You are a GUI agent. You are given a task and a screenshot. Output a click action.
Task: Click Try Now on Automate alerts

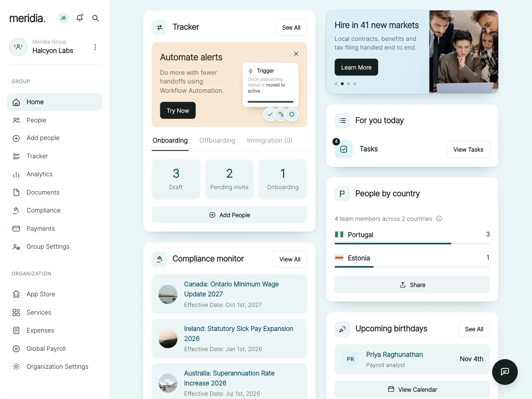click(x=178, y=110)
